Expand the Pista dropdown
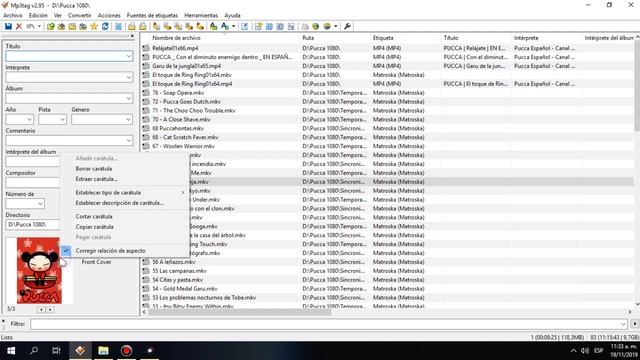640x360 pixels. [62, 120]
